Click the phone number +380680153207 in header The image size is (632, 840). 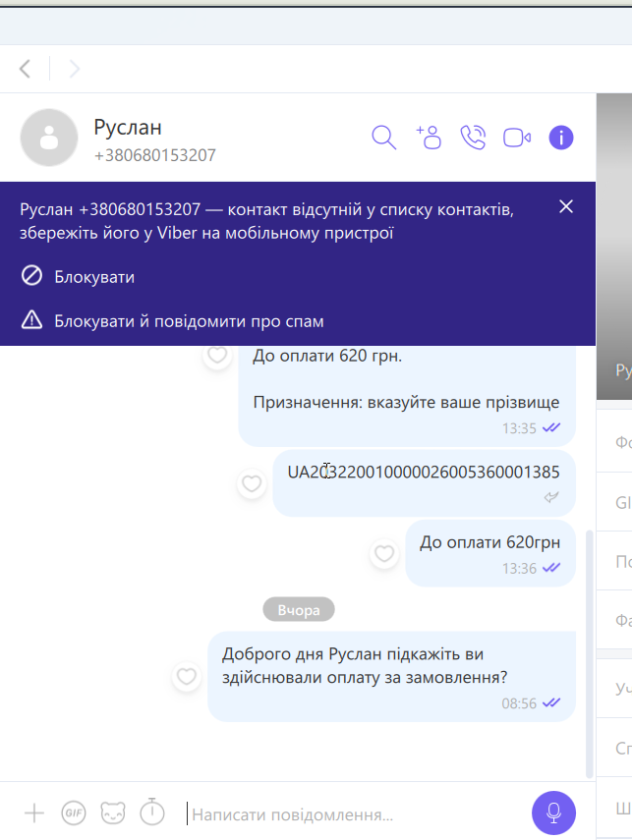tap(155, 155)
